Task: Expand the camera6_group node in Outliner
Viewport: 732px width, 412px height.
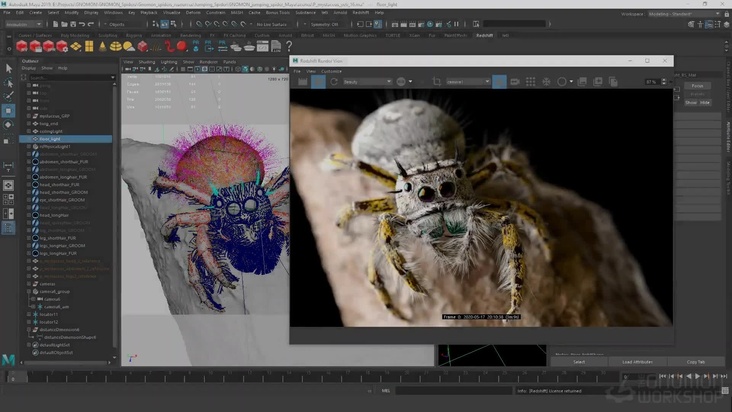Action: click(x=28, y=291)
